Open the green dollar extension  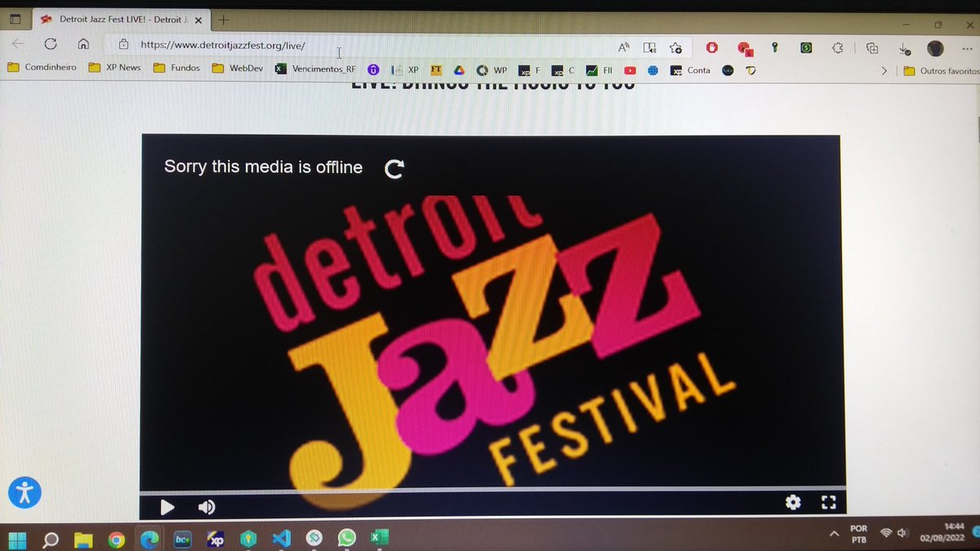(x=806, y=47)
